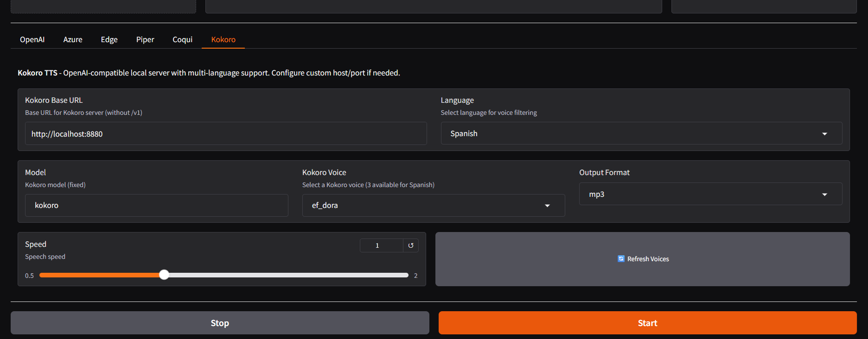Reset the Speed value to default
Screen dimensions: 868x339
click(x=411, y=245)
